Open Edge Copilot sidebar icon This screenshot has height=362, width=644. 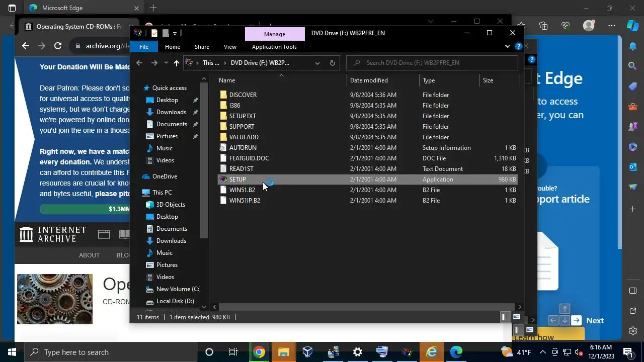point(632,25)
